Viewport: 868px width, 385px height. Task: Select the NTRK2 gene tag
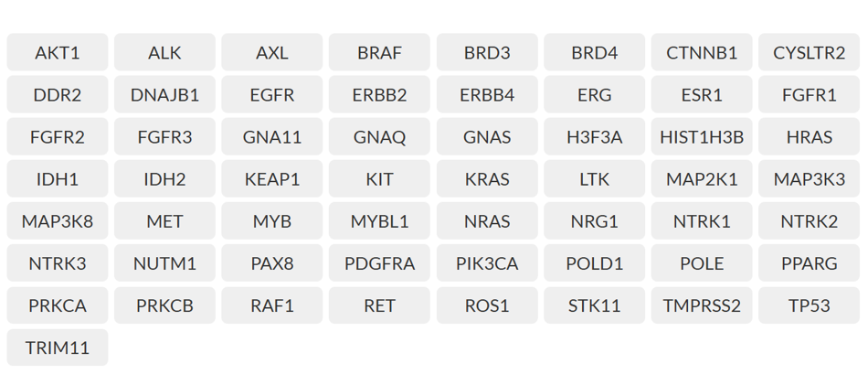(810, 221)
